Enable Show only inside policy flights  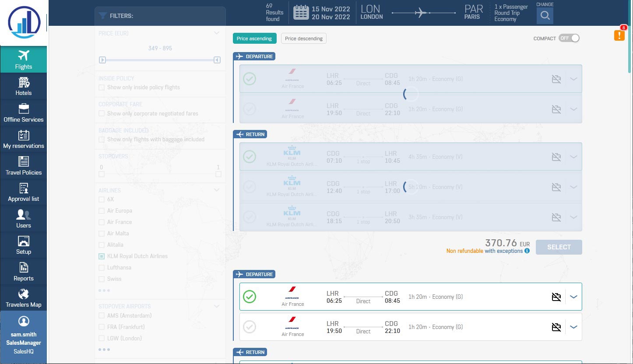pyautogui.click(x=102, y=87)
